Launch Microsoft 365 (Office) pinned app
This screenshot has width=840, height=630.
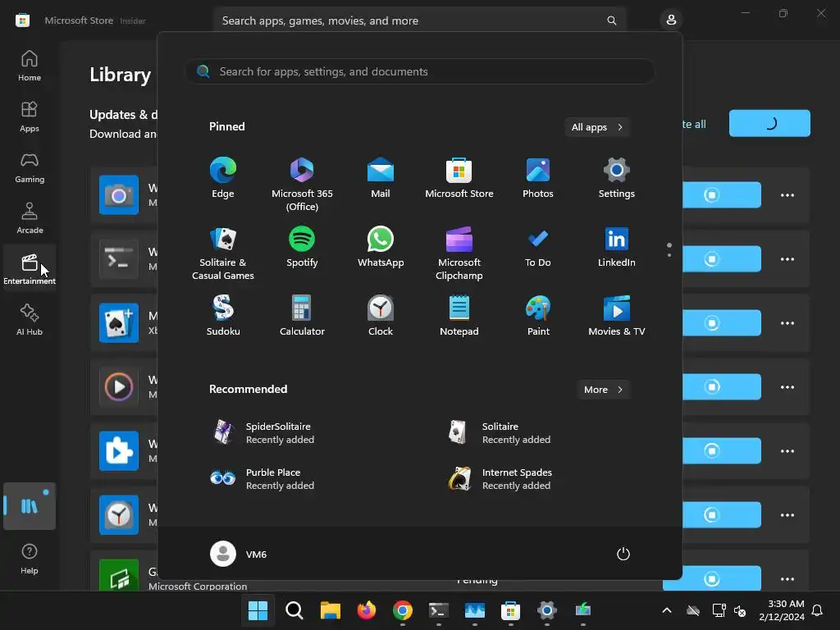point(302,184)
